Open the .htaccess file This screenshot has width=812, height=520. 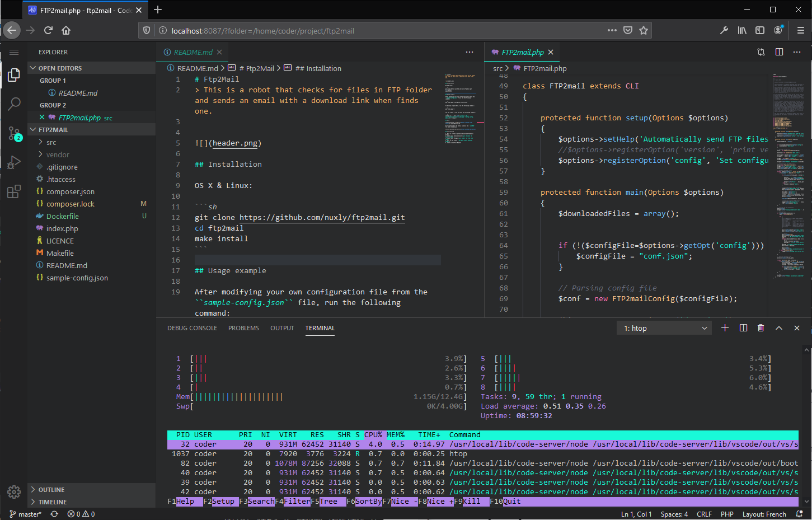91,179
